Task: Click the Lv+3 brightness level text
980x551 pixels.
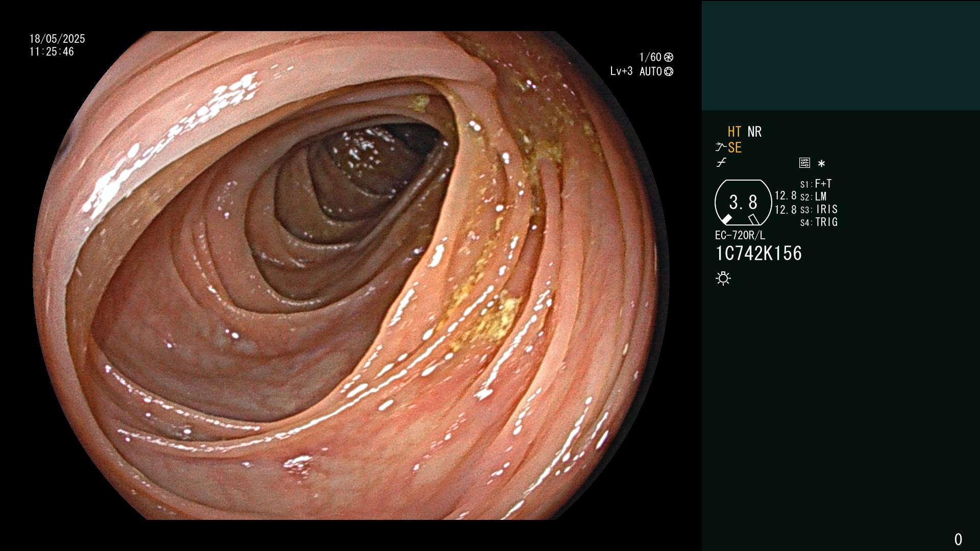Action: (621, 71)
